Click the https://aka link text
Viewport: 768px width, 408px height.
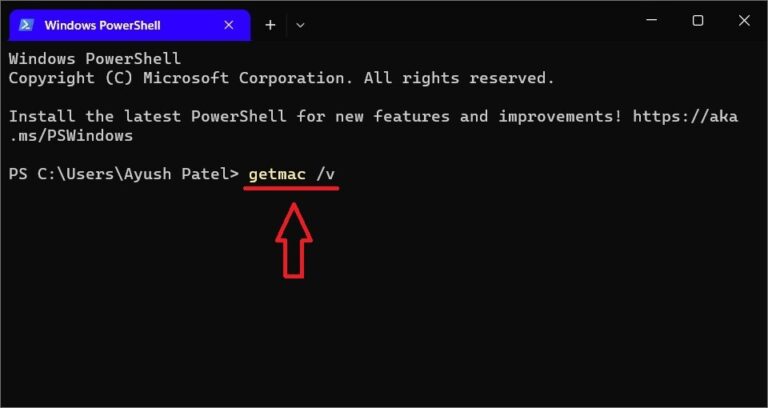(x=685, y=117)
